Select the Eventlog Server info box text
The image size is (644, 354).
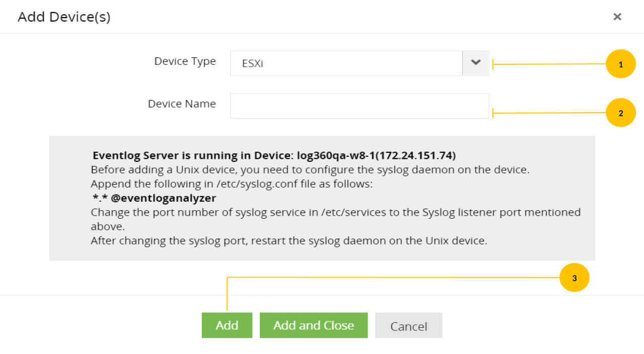[x=322, y=198]
